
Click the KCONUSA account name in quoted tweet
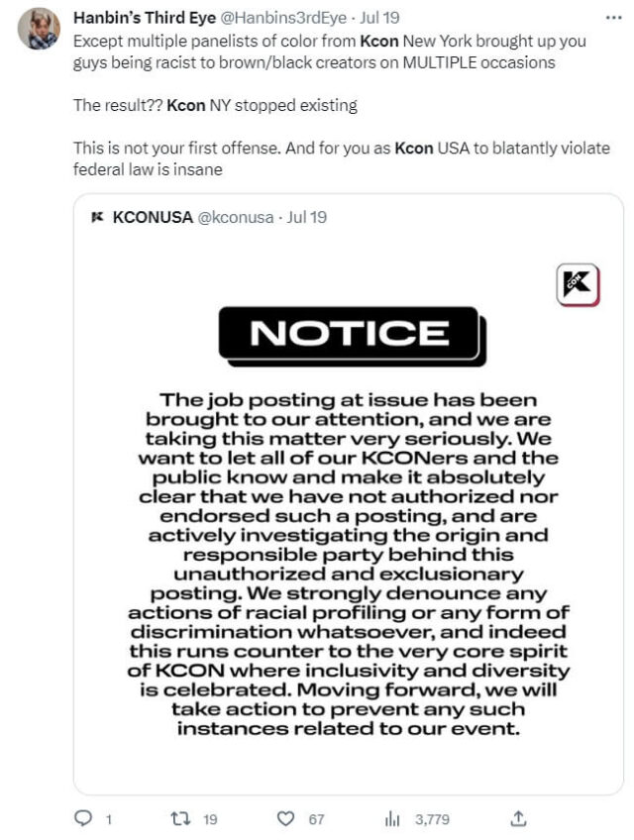coord(153,217)
